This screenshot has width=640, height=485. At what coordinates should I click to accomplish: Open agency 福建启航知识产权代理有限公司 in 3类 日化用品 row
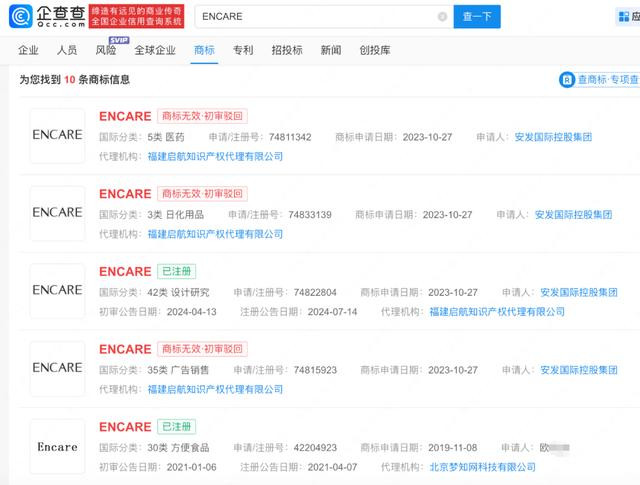(x=215, y=234)
